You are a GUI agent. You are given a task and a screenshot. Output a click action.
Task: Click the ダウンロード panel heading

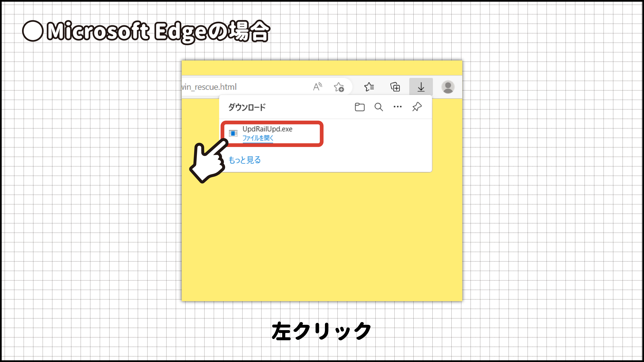pos(247,107)
